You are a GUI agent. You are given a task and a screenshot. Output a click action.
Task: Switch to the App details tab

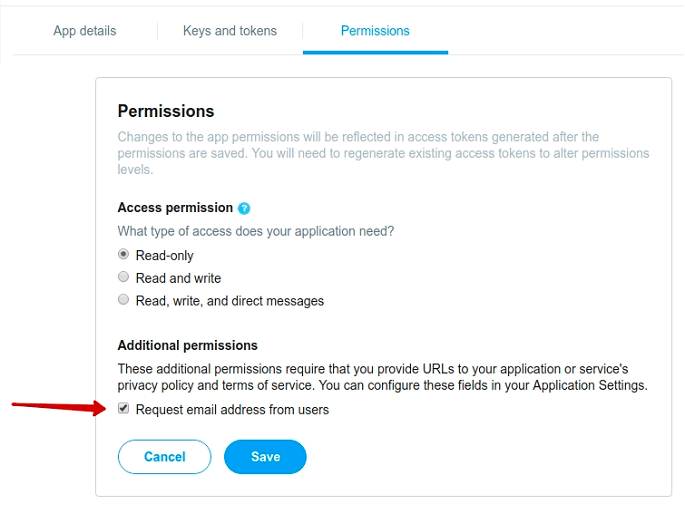85,31
